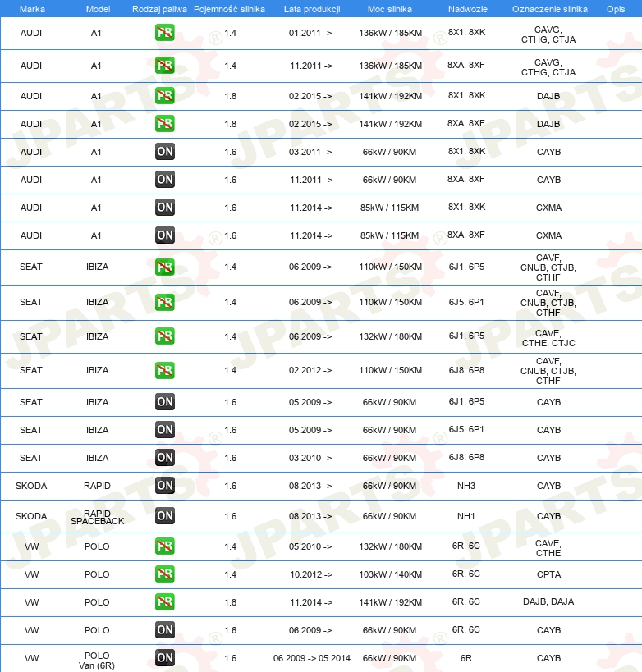
Task: Click PB icon in VW Polo 1.8 row
Action: point(165,601)
